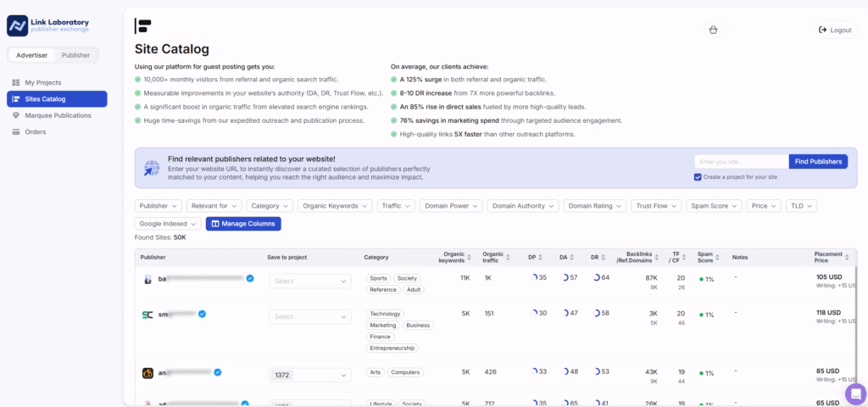Go to Orders page
This screenshot has width=868, height=407.
(x=35, y=131)
